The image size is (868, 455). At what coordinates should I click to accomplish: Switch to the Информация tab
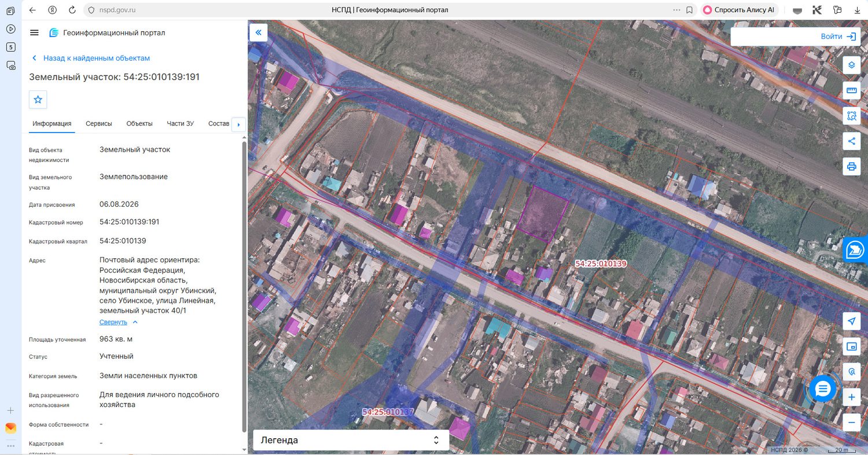tap(52, 123)
